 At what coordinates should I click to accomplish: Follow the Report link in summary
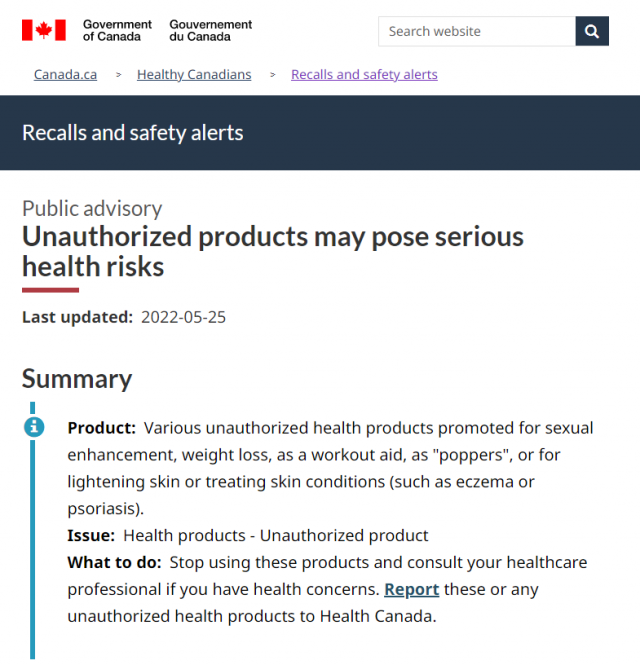(x=411, y=589)
